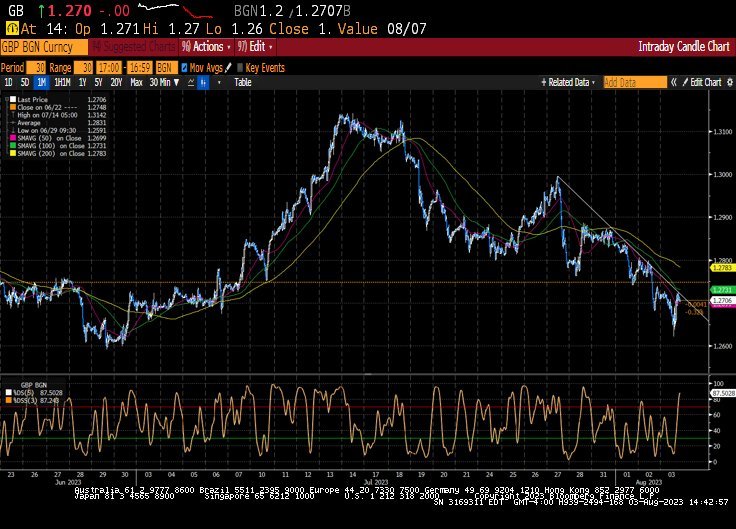Open Suggested Charts

[x=133, y=46]
